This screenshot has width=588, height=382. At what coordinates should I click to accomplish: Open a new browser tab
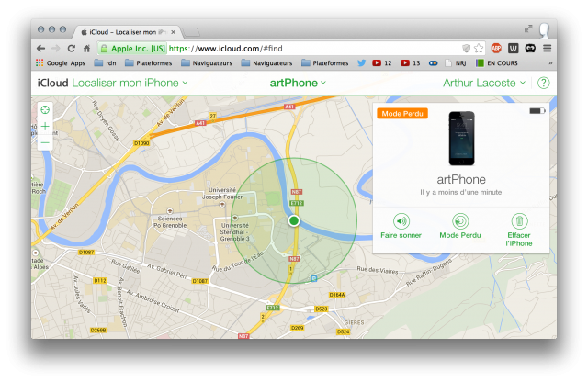(191, 32)
